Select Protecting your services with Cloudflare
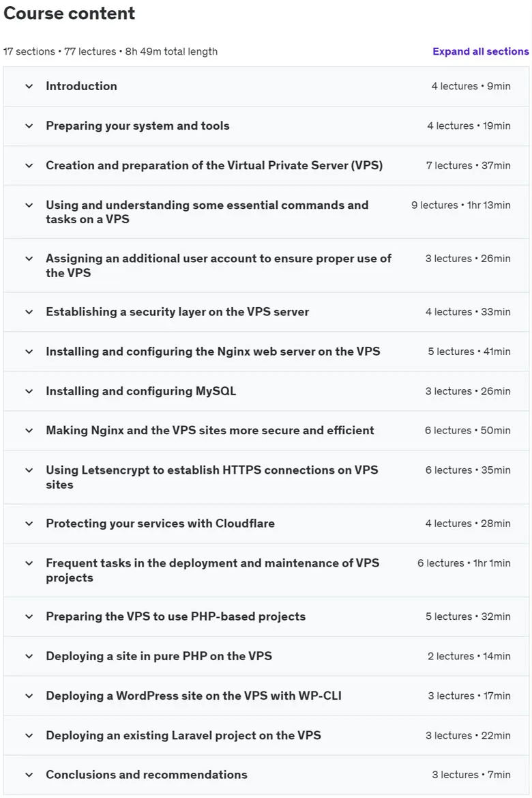Image resolution: width=532 pixels, height=798 pixels. point(160,523)
